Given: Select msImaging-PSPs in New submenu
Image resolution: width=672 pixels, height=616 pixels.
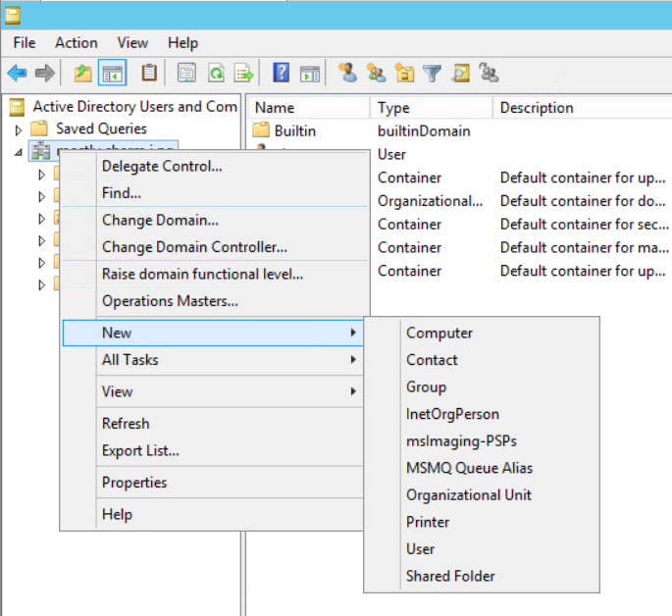Looking at the screenshot, I should [x=482, y=440].
